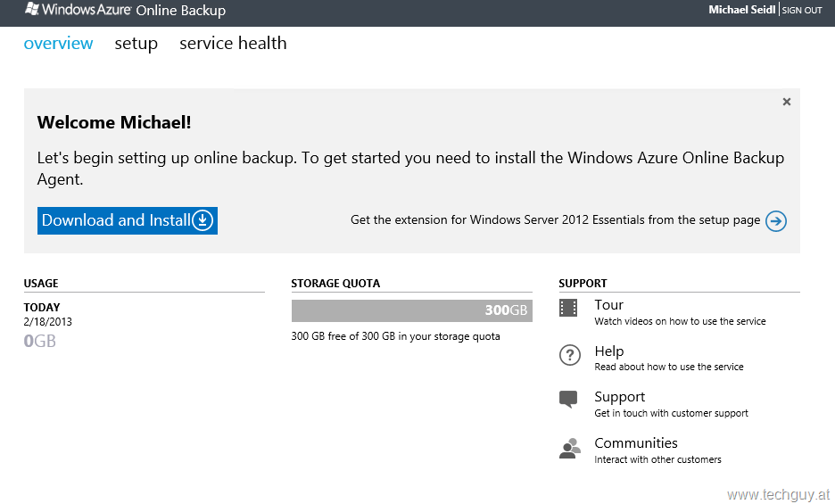Click the Support speech bubble icon
The width and height of the screenshot is (835, 504).
click(x=568, y=400)
